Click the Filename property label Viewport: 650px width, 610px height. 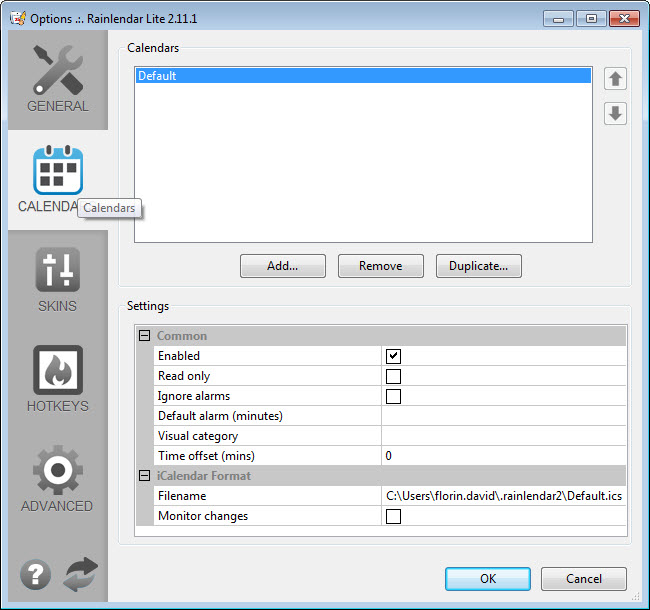182,496
